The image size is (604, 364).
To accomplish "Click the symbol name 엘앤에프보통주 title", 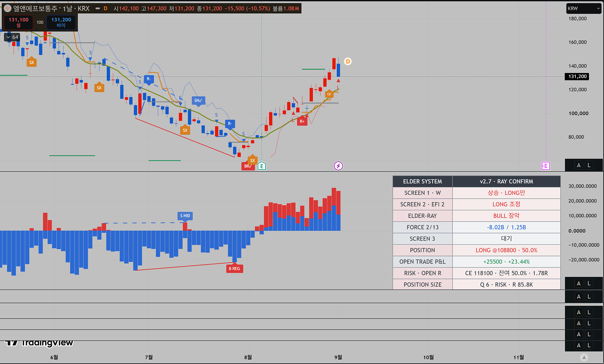I will (35, 8).
